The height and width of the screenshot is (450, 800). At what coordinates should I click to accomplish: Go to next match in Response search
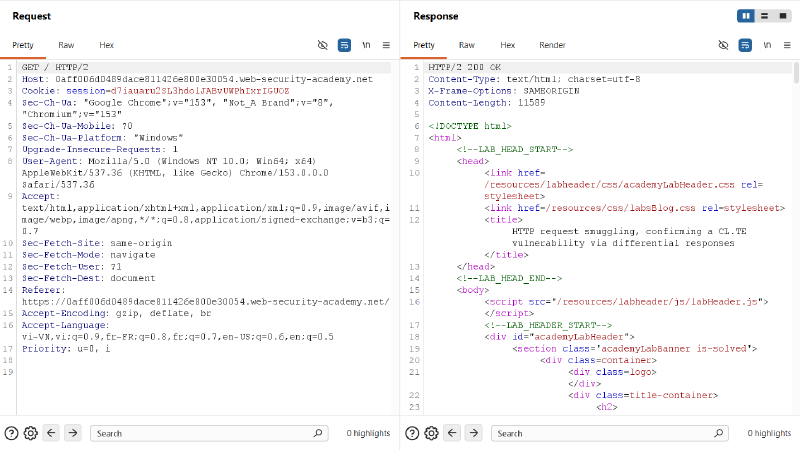pyautogui.click(x=474, y=433)
